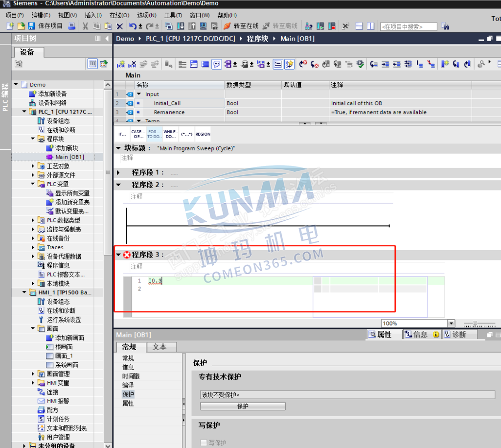The image size is (501, 448).
Task: Click the Compile icon
Action: pos(169,26)
